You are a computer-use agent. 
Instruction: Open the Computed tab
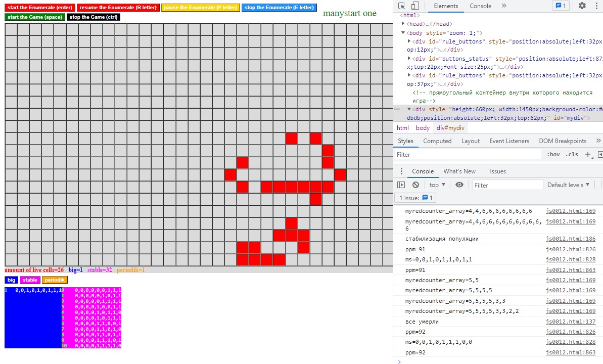(437, 141)
